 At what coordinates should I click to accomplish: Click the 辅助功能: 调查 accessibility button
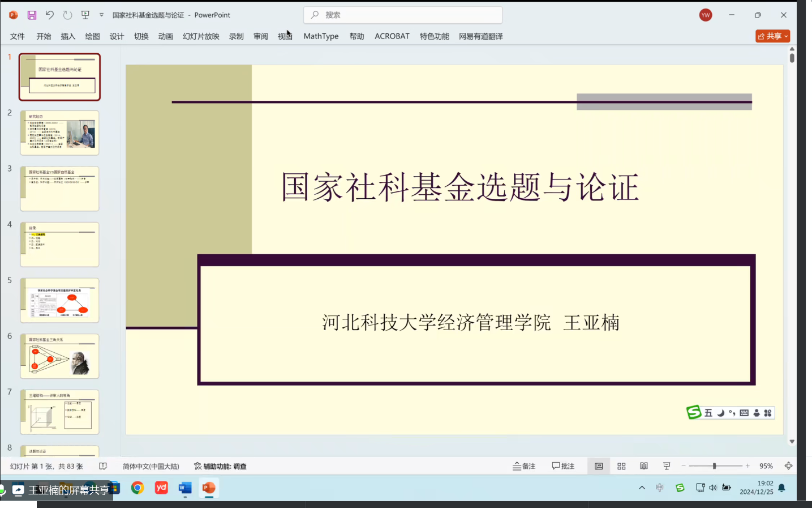pyautogui.click(x=220, y=466)
